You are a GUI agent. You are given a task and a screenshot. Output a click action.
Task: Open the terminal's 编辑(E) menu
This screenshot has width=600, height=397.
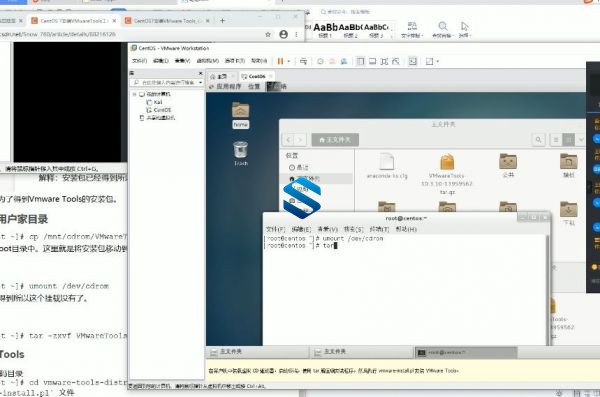click(x=301, y=229)
